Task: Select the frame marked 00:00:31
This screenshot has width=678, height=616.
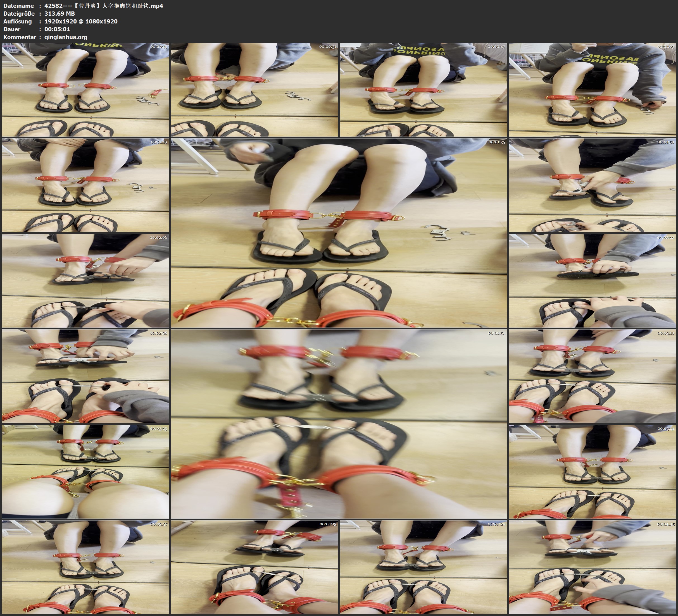Action: 254,89
